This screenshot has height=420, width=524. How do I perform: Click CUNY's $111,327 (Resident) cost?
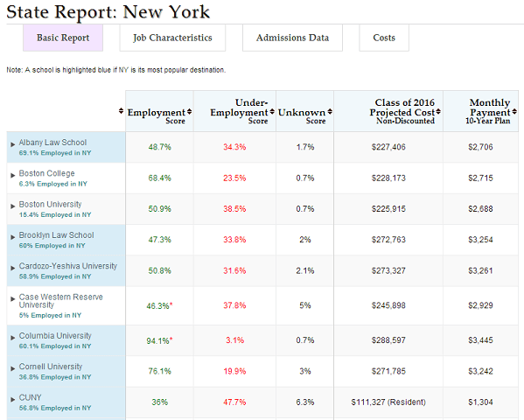tap(388, 402)
